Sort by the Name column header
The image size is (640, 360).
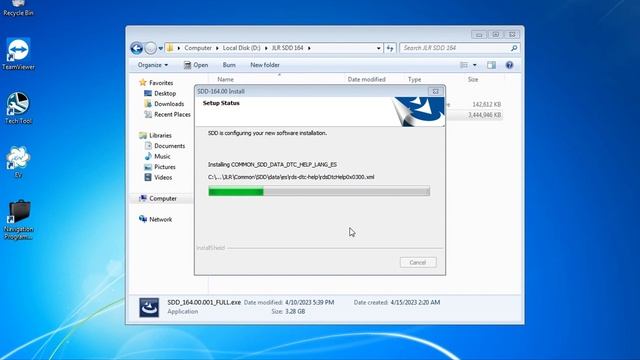(x=226, y=80)
